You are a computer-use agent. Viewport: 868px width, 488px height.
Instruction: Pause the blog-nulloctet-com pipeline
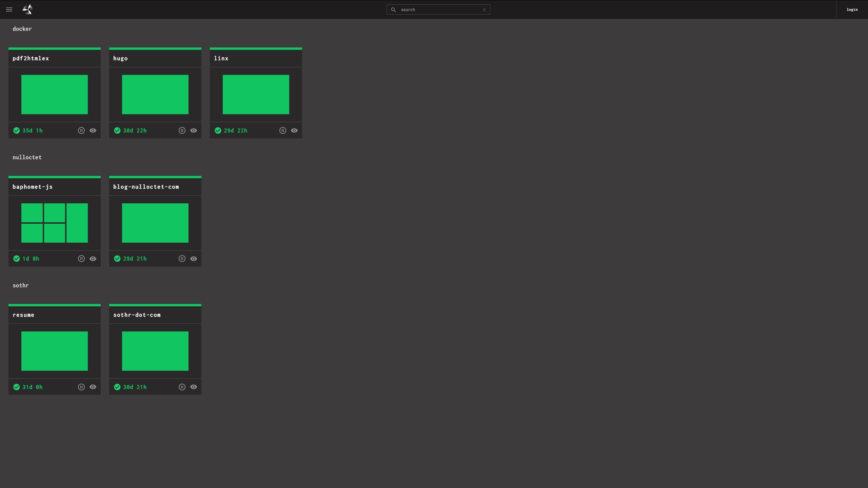tap(182, 259)
